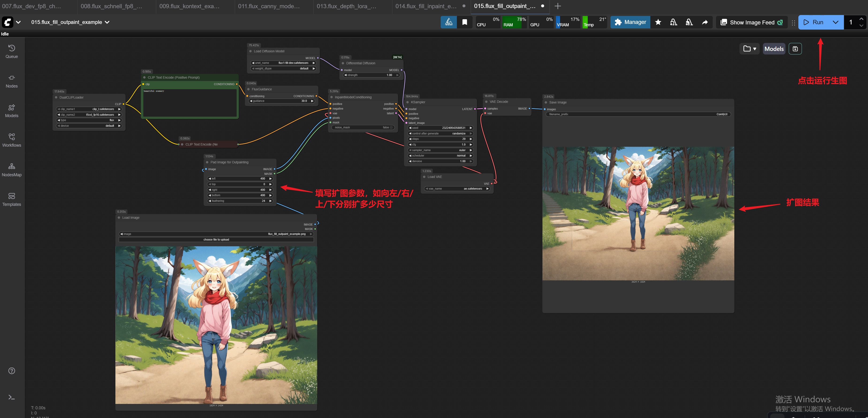Toggle the noise_mask switch
The image size is (868, 418).
391,127
